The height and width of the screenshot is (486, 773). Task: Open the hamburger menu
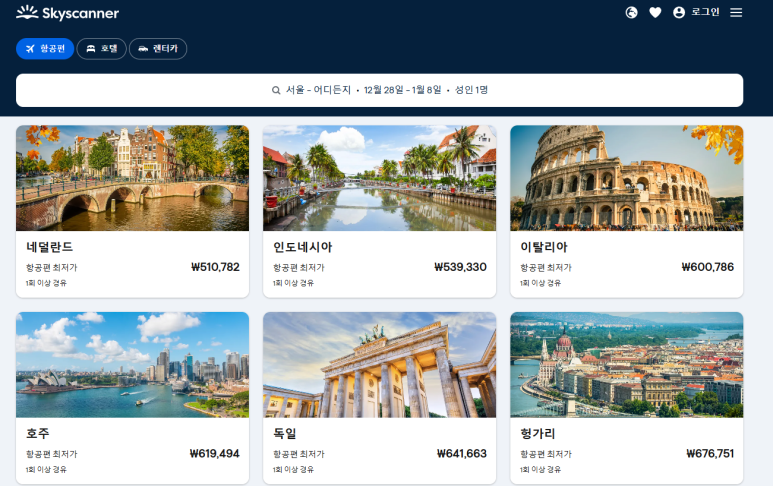click(736, 12)
